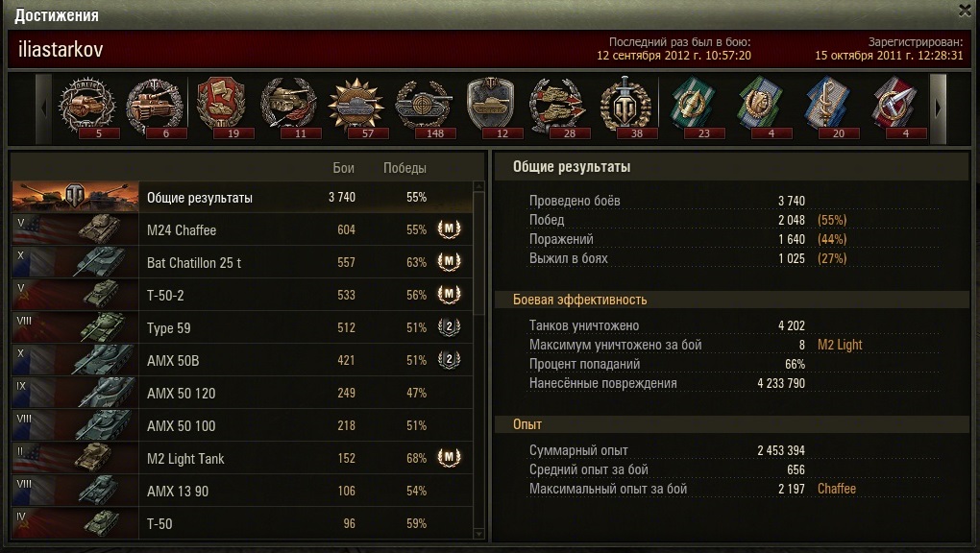The image size is (980, 553).
Task: Select the green ribbon medal with 23
Action: [x=693, y=108]
